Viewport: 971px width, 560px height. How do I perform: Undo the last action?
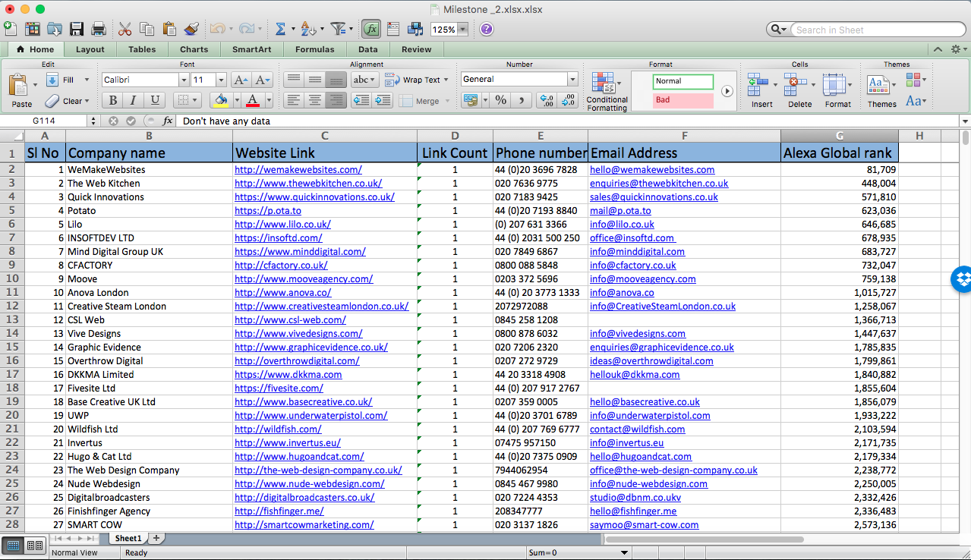[x=217, y=29]
